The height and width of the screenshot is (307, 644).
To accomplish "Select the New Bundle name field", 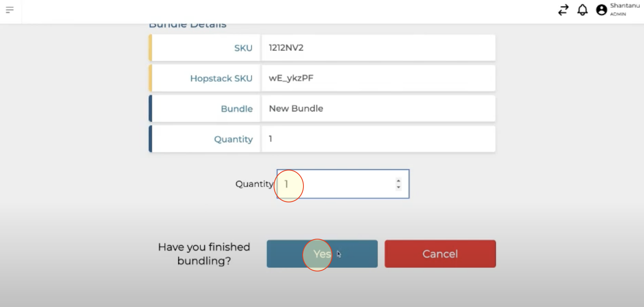I will (296, 108).
